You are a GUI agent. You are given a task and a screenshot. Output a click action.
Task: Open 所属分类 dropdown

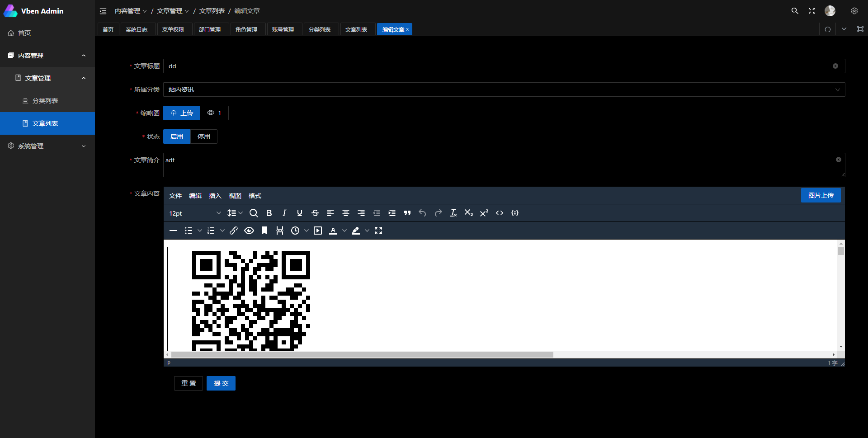504,89
